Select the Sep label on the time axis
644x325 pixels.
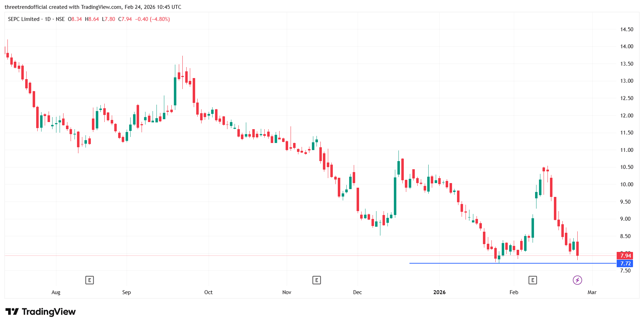[126, 292]
